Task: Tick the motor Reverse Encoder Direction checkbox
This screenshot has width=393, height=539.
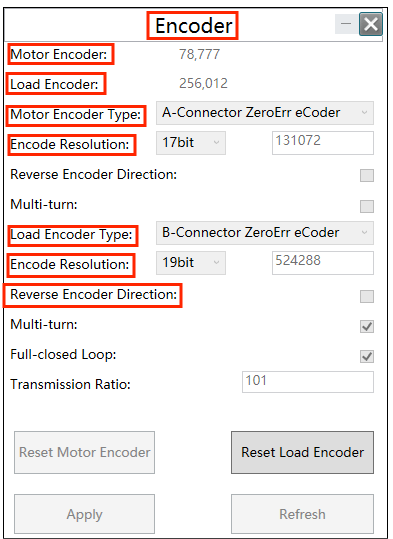Action: pyautogui.click(x=367, y=175)
